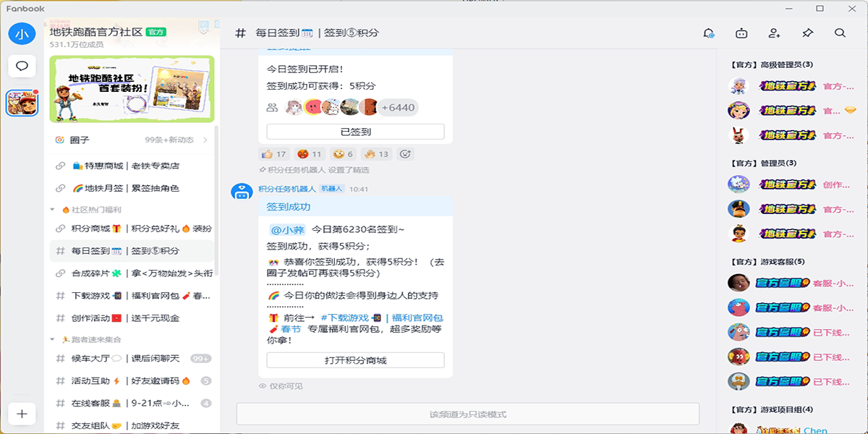Follow #下载游戏 福利官网包 channel link
Screen dimensions: 868x434
click(381, 318)
